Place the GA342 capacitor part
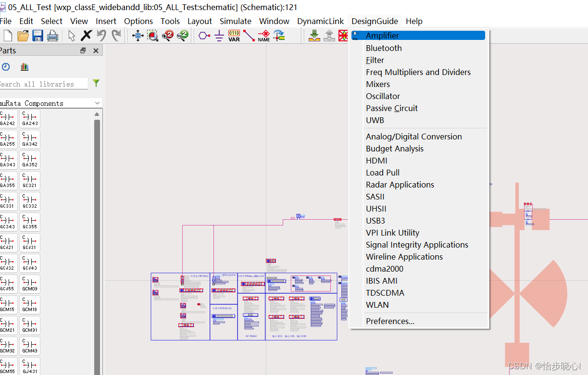Image resolution: width=588 pixels, height=375 pixels. [30, 139]
